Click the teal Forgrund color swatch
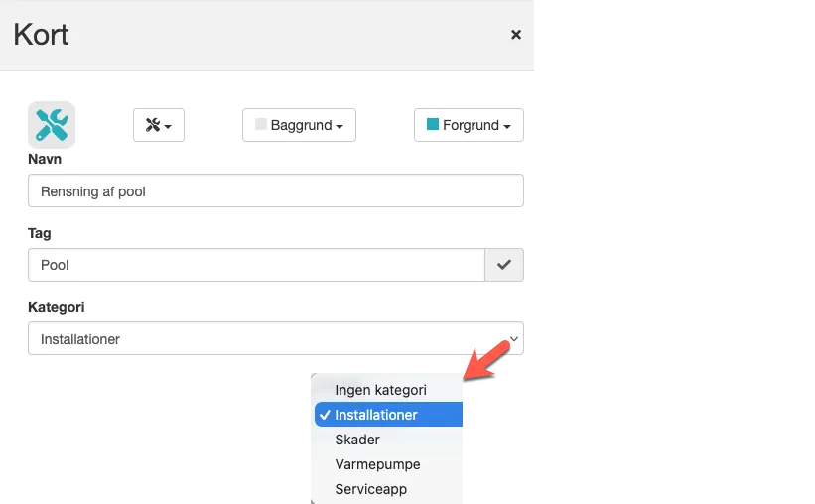 (433, 125)
